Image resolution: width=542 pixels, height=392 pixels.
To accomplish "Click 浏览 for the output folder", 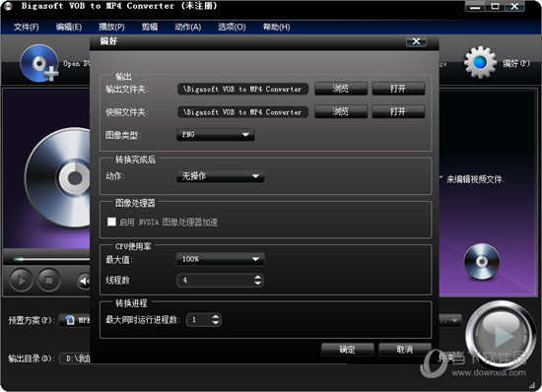I will (341, 89).
